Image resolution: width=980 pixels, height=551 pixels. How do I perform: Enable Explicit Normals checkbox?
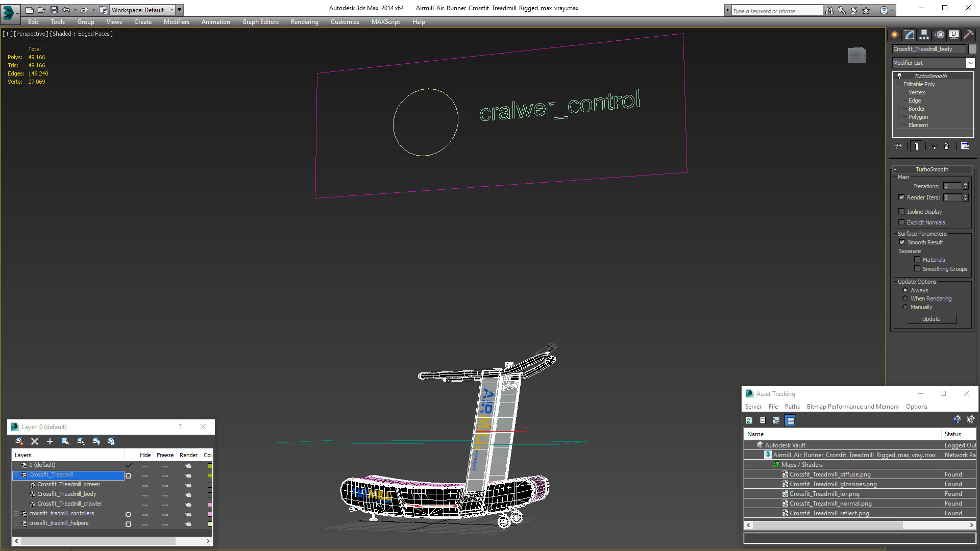(901, 222)
